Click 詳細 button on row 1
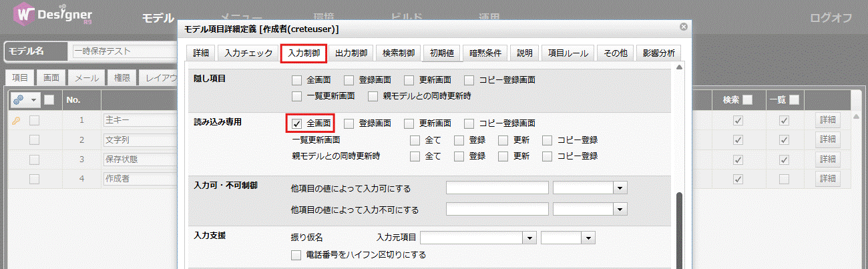The image size is (868, 269). (x=827, y=121)
